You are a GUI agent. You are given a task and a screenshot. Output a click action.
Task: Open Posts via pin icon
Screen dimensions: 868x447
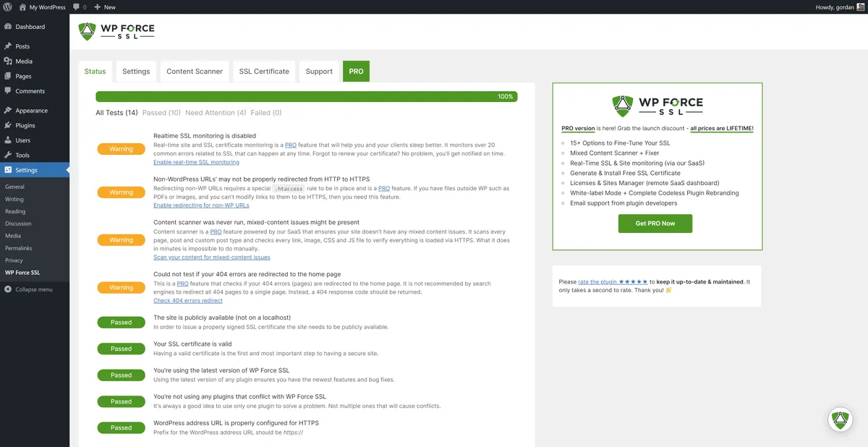tap(8, 46)
